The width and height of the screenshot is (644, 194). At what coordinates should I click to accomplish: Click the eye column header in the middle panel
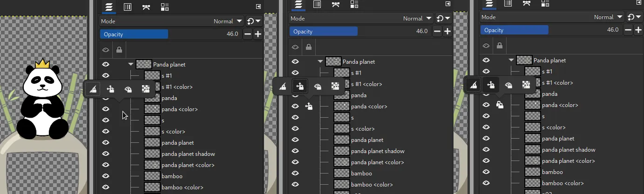point(295,47)
